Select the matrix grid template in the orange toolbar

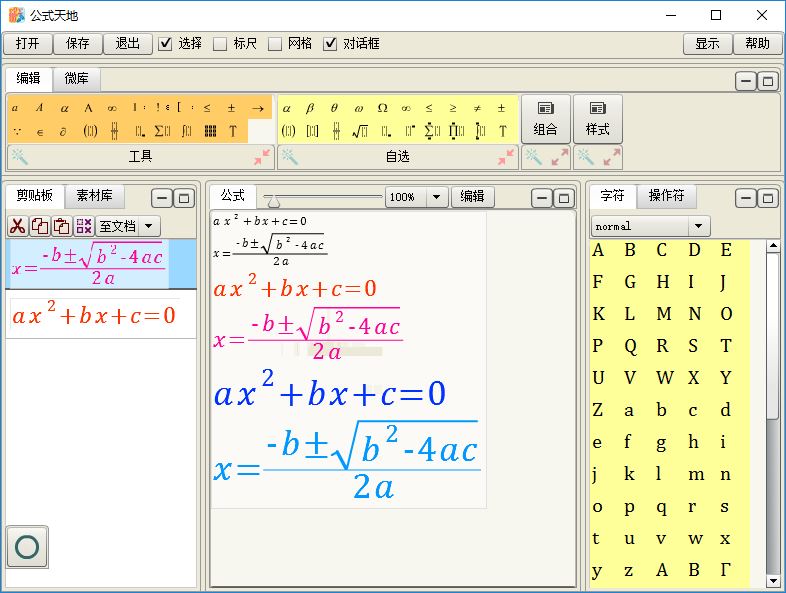tap(211, 131)
